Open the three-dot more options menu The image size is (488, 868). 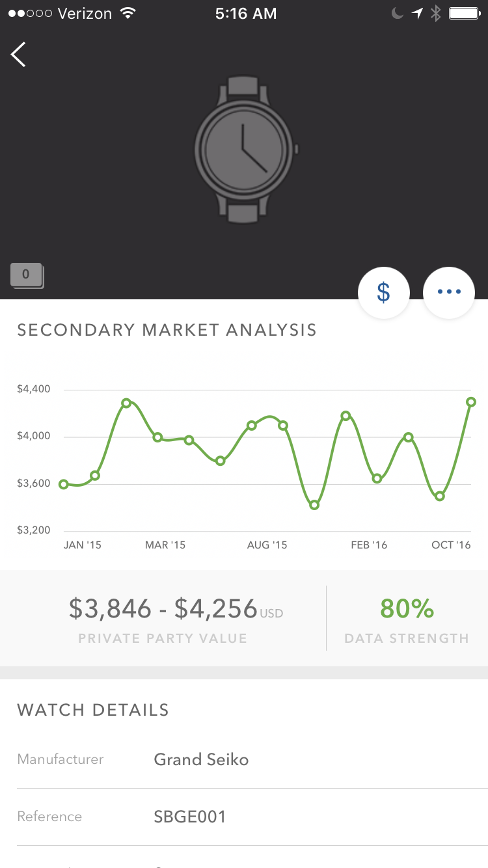pyautogui.click(x=449, y=293)
